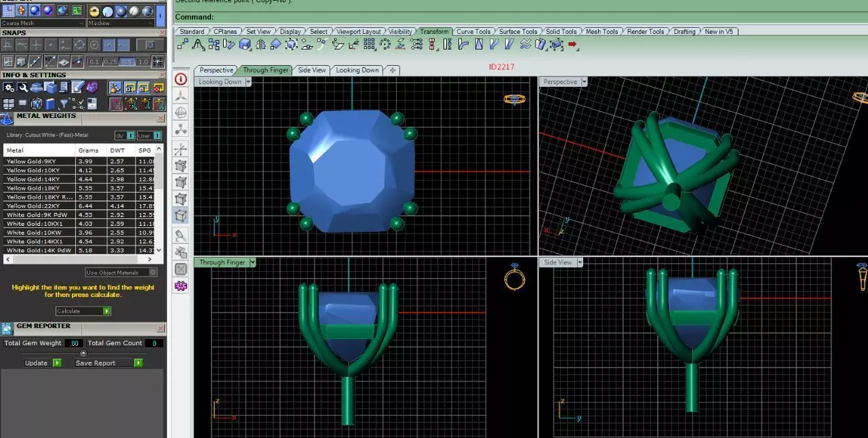Click the green layout render icon
The image size is (868, 438).
coord(77,11)
